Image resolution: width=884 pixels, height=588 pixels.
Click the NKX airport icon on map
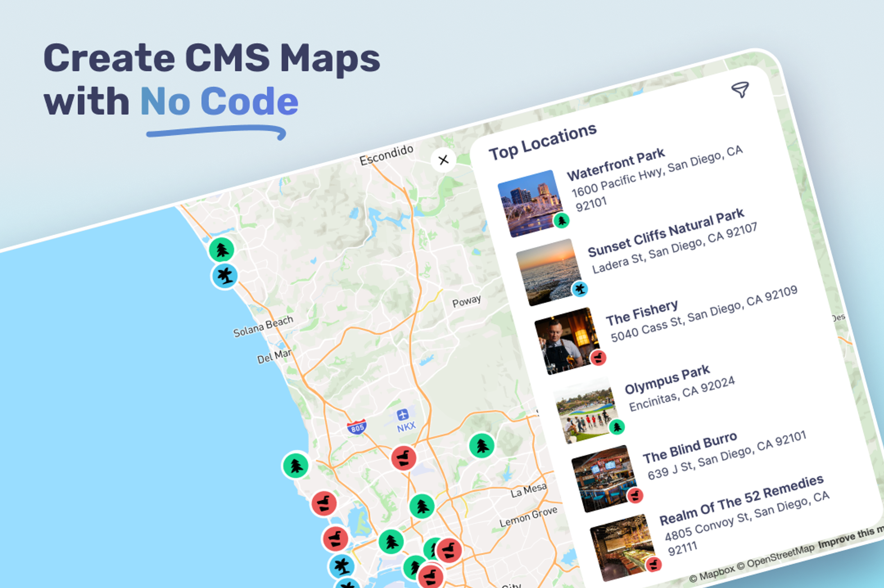pos(403,415)
